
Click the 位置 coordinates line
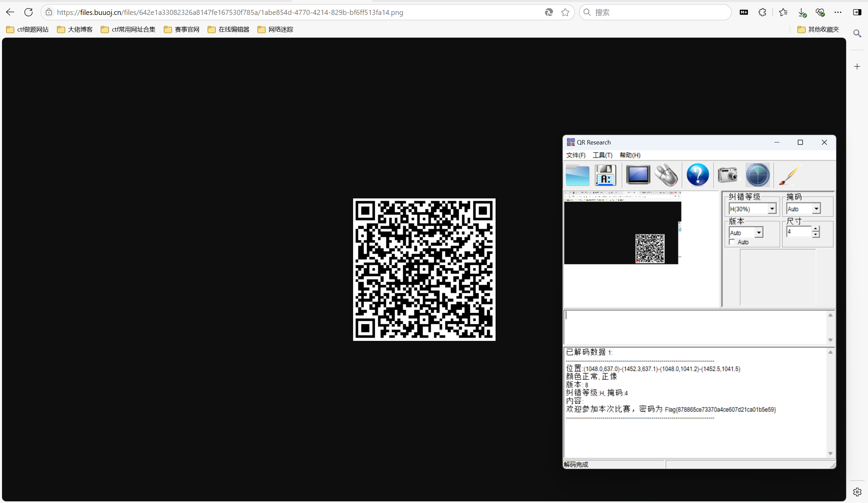pos(653,368)
